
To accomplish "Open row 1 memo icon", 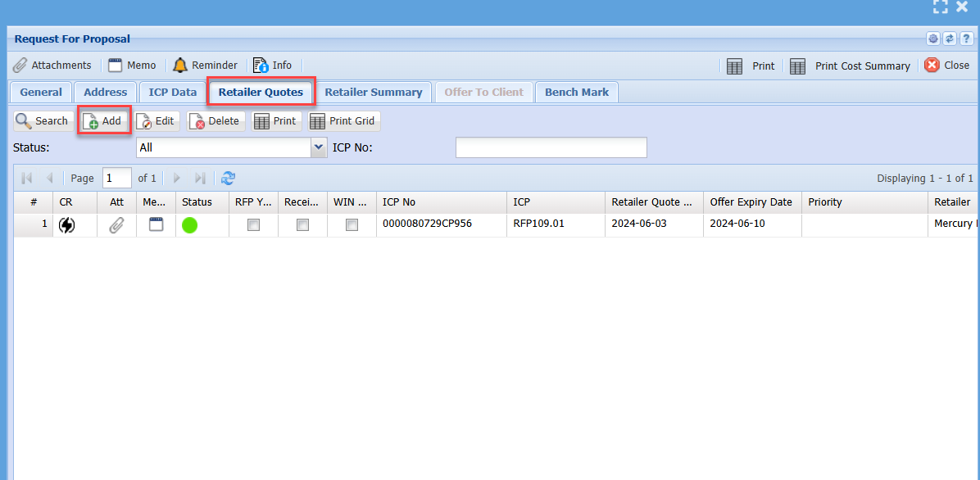I will coord(156,224).
